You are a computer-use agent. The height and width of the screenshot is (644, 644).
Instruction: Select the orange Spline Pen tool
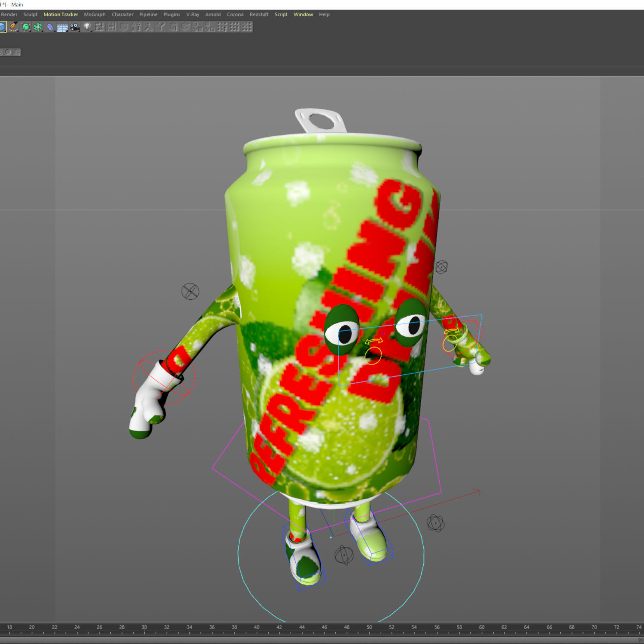point(14,27)
